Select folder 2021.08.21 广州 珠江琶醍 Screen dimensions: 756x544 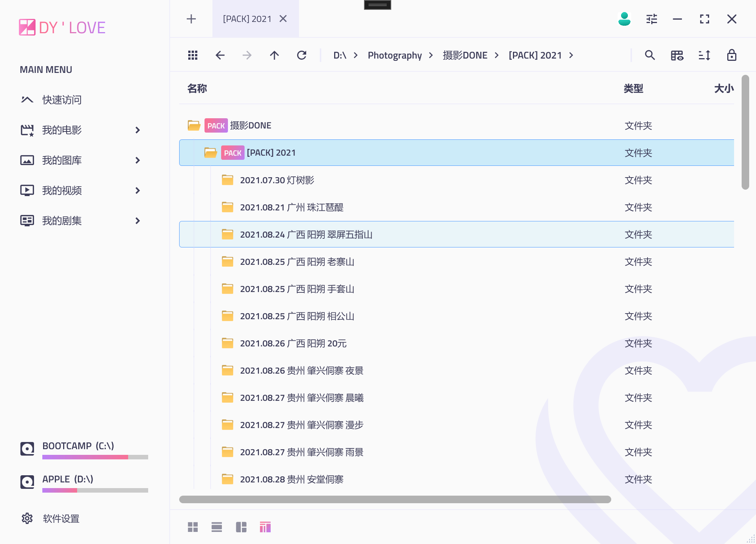(x=457, y=207)
